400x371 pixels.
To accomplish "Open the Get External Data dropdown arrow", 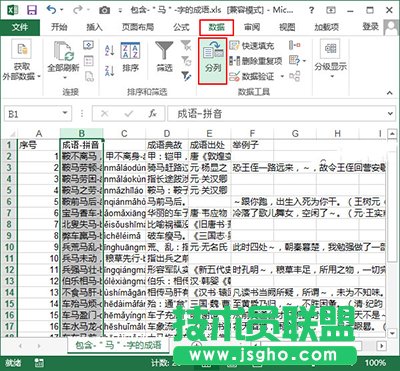I will click(x=39, y=77).
